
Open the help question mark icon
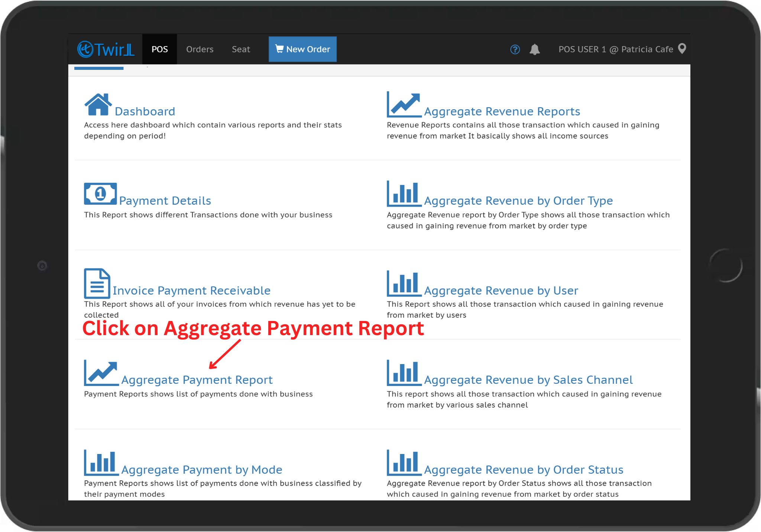click(515, 49)
